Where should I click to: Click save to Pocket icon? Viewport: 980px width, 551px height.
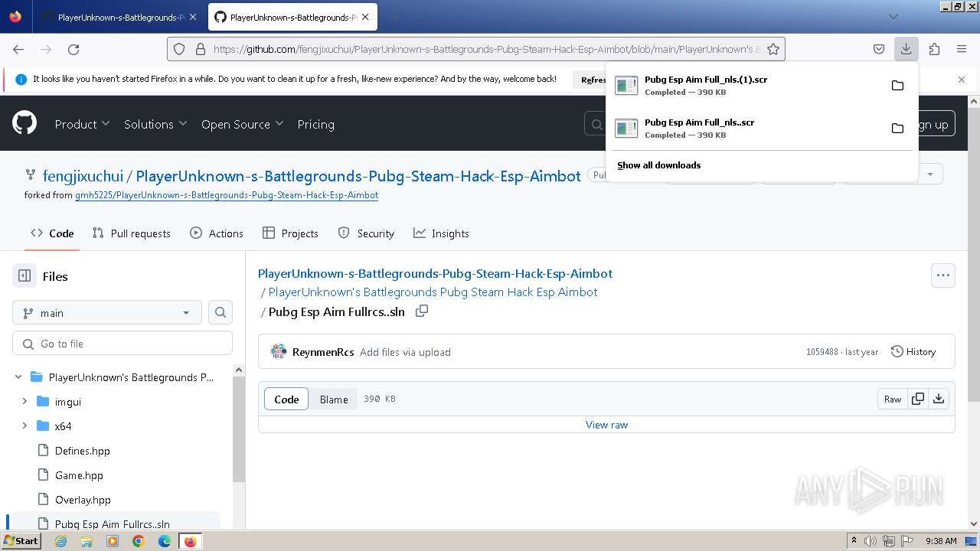click(x=879, y=49)
